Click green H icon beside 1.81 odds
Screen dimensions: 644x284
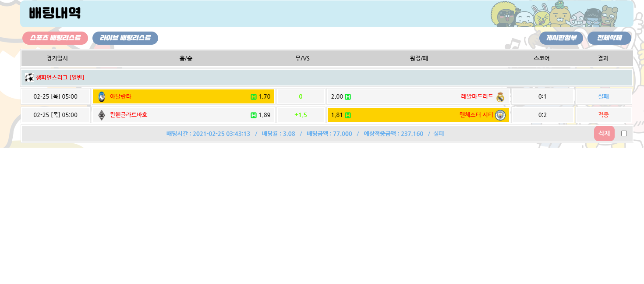coord(348,115)
